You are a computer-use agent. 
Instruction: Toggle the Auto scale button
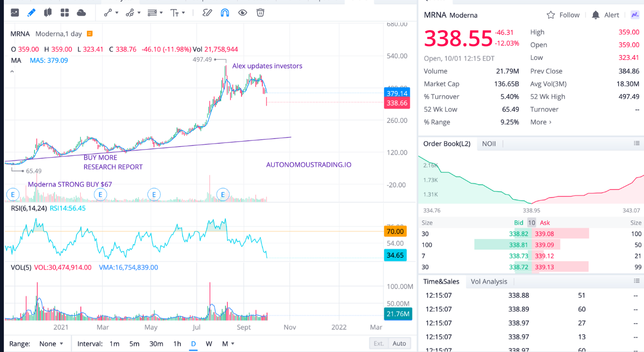399,344
